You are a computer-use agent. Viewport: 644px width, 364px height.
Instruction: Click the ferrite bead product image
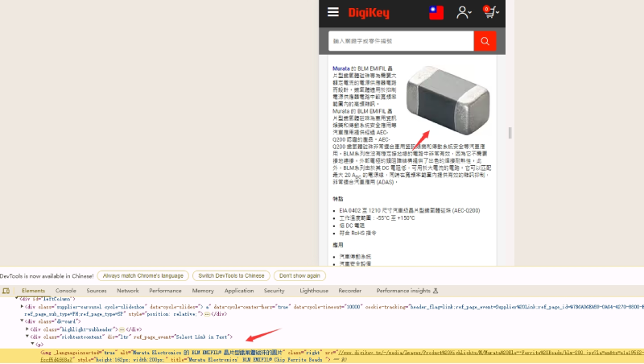[x=448, y=100]
